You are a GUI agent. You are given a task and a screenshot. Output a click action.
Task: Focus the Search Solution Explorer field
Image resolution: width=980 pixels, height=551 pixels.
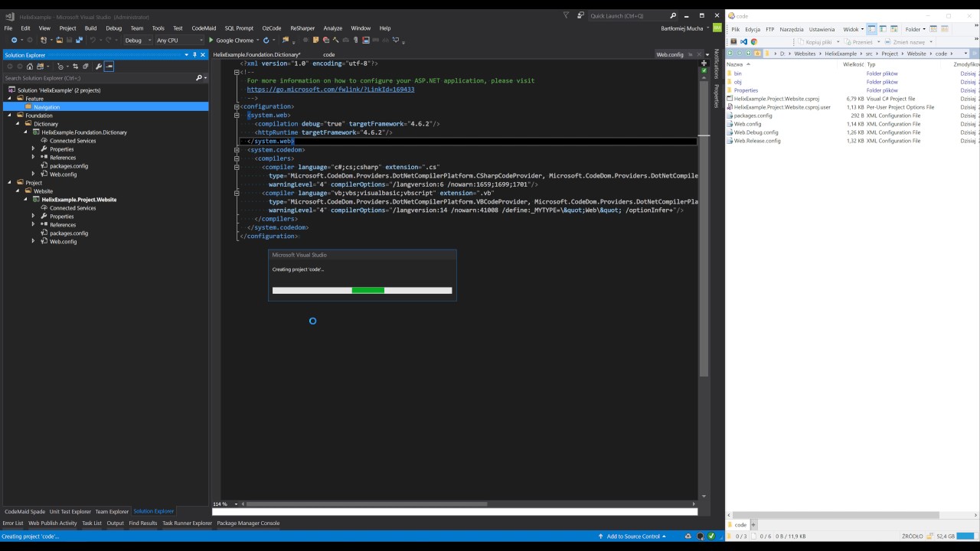[98, 78]
